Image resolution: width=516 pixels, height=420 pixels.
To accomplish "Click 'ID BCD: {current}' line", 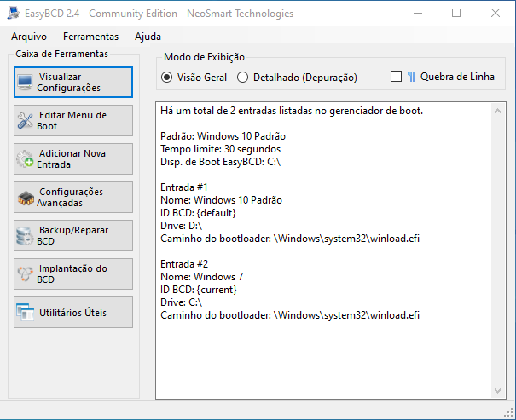I will 199,290.
